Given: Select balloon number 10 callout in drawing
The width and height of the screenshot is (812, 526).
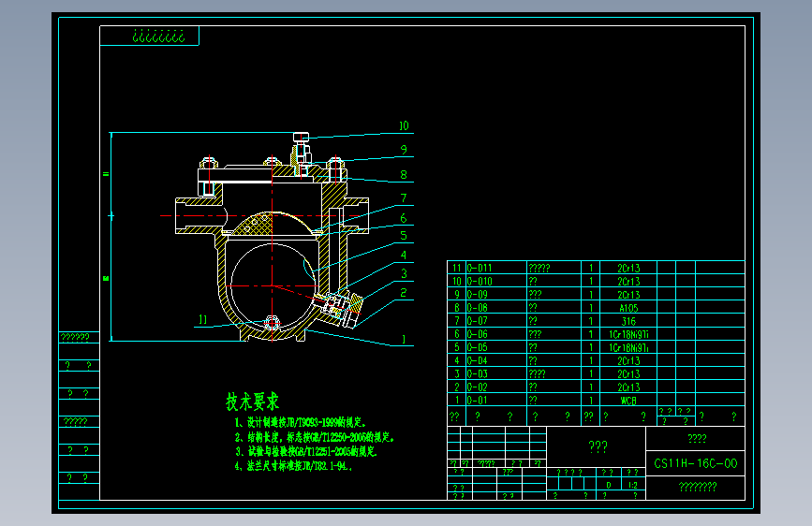Looking at the screenshot, I should 404,125.
